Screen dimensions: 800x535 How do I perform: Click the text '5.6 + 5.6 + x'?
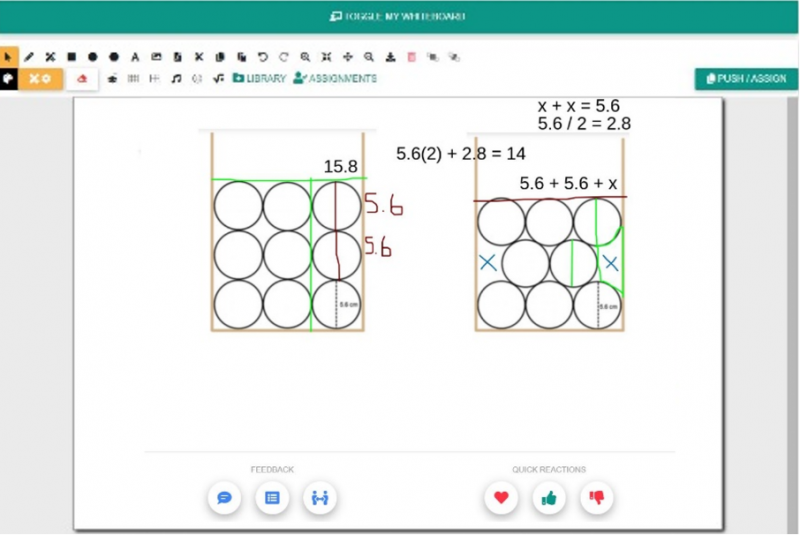(x=568, y=183)
